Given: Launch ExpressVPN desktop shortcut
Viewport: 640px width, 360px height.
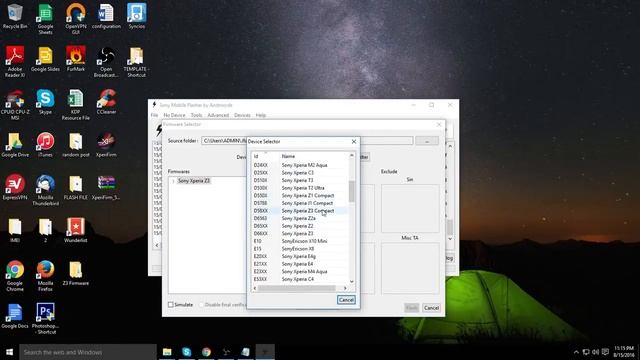Looking at the screenshot, I should coord(15,187).
